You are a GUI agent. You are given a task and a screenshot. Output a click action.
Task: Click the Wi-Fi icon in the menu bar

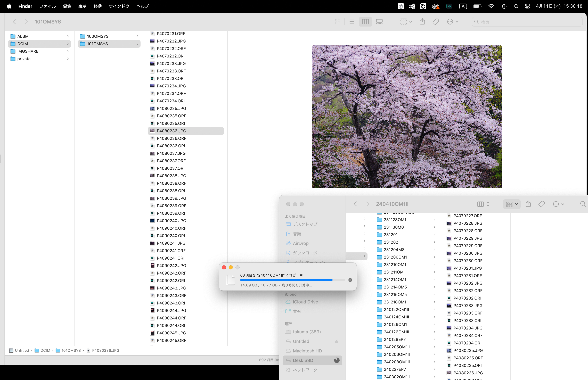coord(491,6)
